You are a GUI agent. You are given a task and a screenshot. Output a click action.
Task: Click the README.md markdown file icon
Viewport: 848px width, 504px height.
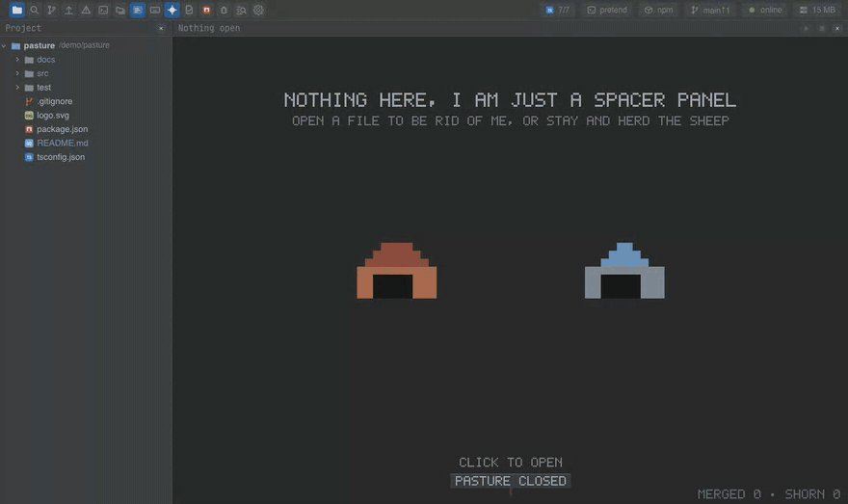[x=29, y=143]
